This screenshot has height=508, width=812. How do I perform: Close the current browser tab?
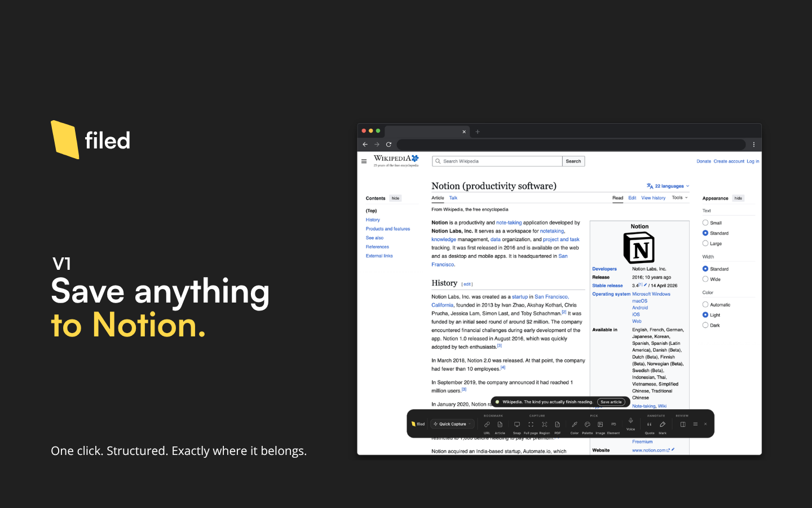click(x=464, y=132)
